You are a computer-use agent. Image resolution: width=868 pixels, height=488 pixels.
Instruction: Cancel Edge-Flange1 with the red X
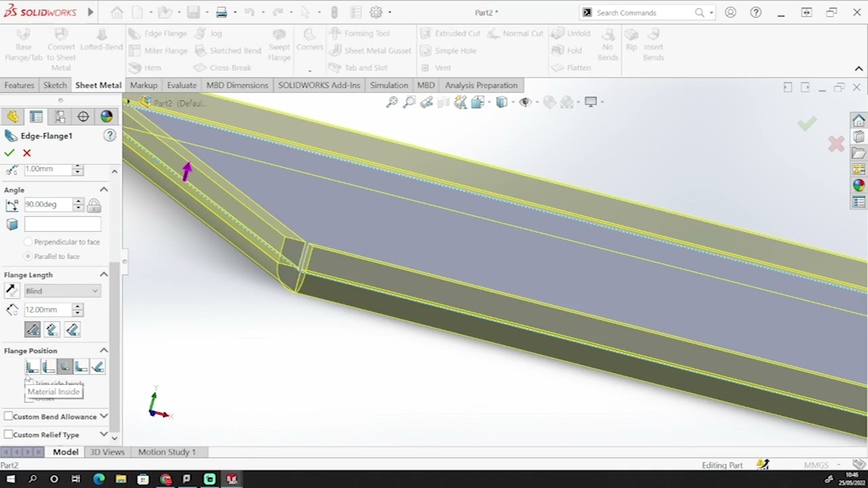[x=26, y=153]
